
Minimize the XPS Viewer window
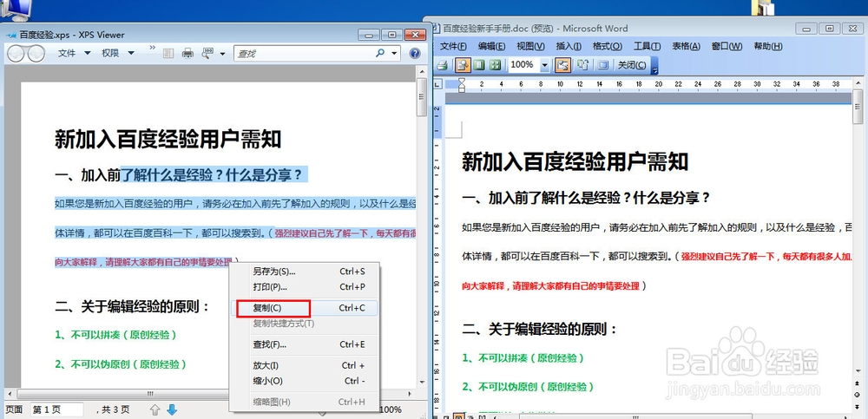[369, 35]
